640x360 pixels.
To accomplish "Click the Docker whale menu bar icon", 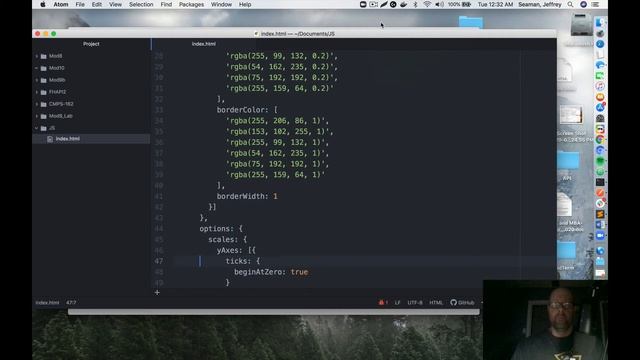I will coord(403,4).
